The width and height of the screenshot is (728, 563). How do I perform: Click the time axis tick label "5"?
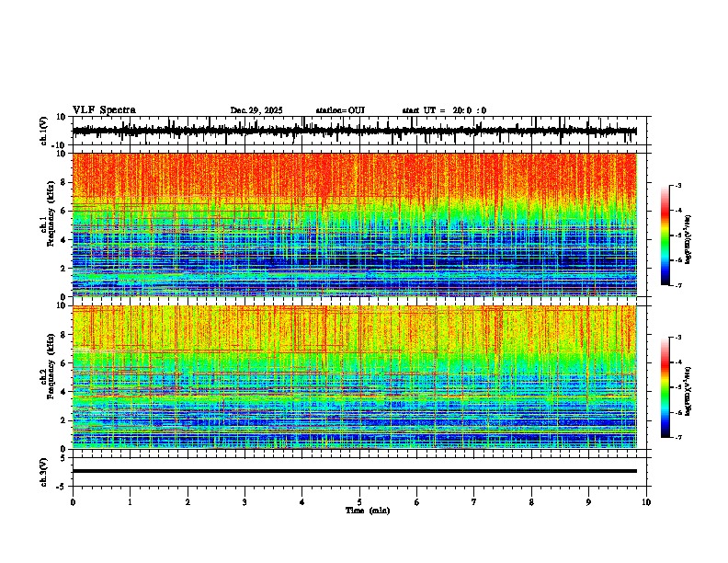click(359, 502)
